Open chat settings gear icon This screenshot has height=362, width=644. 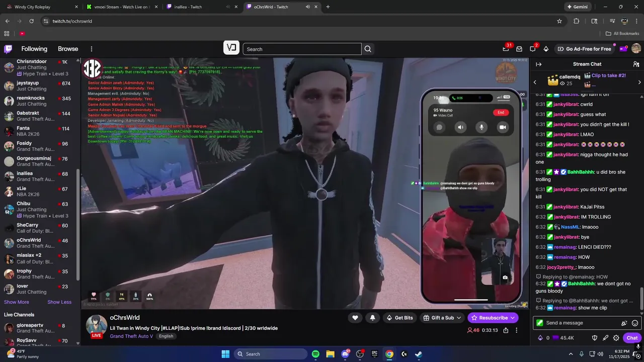616,338
